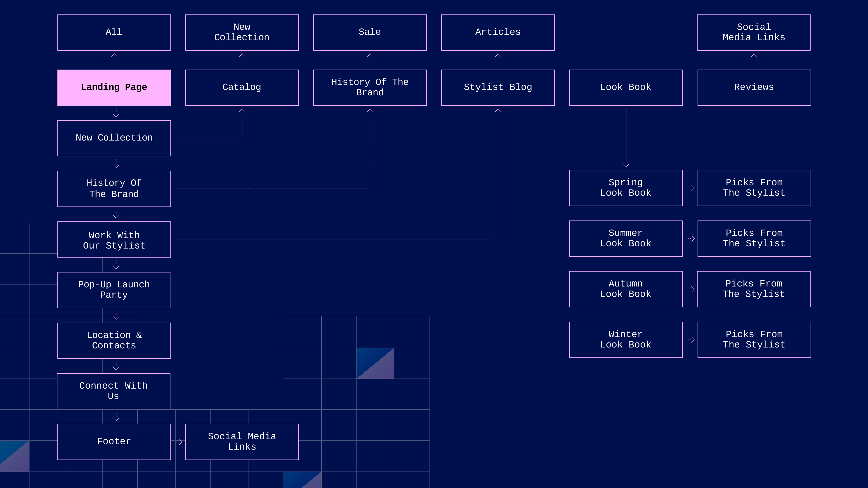
Task: Click arrow right of Summer Look Book
Action: 690,238
